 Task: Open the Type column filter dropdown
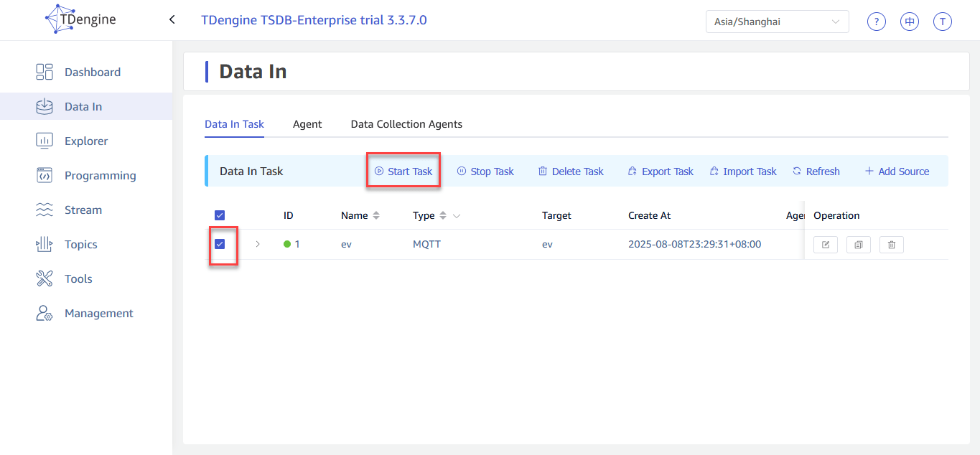(456, 216)
